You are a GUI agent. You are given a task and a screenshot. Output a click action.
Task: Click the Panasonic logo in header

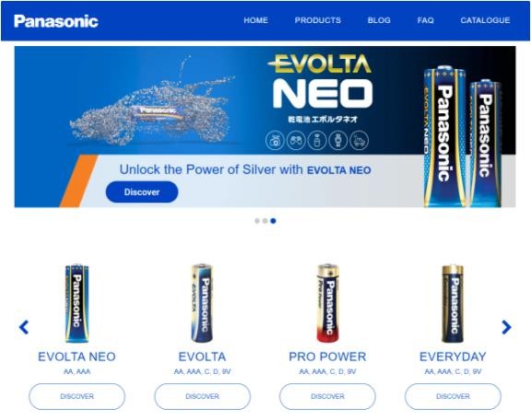[56, 21]
